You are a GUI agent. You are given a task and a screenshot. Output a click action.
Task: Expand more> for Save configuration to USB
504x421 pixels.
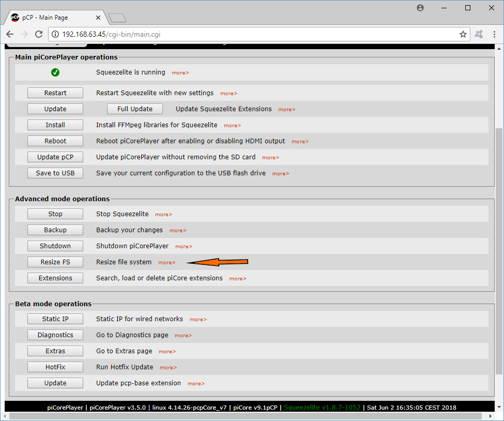281,174
